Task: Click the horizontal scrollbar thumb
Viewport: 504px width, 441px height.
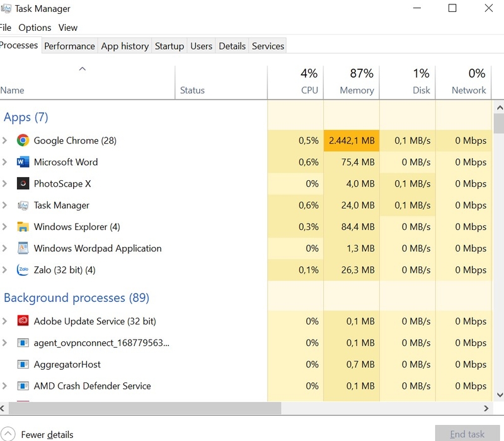Action: (145, 408)
